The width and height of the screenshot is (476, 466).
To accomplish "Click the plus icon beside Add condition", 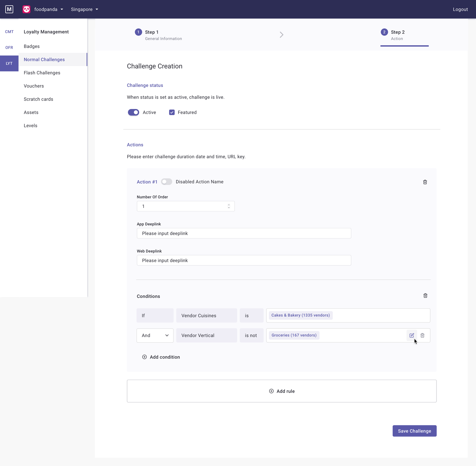I will (145, 357).
